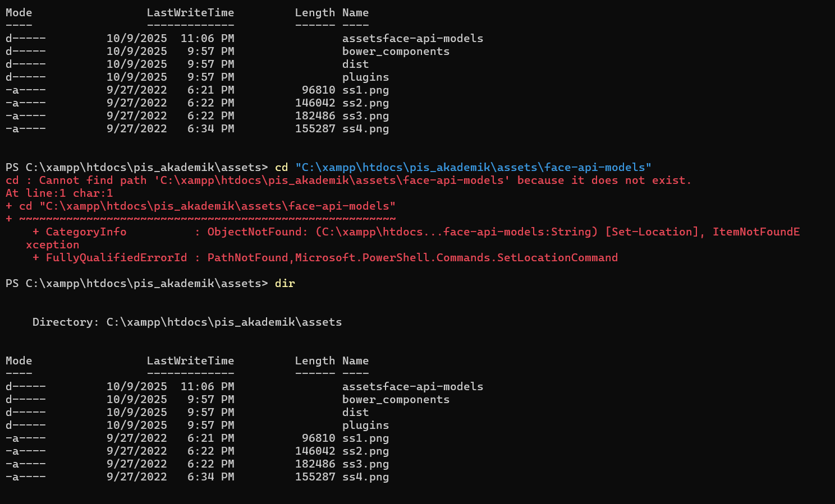Screen dimensions: 835x504
Task: Click the 'Length' header under the Directory line
Action: coord(315,360)
